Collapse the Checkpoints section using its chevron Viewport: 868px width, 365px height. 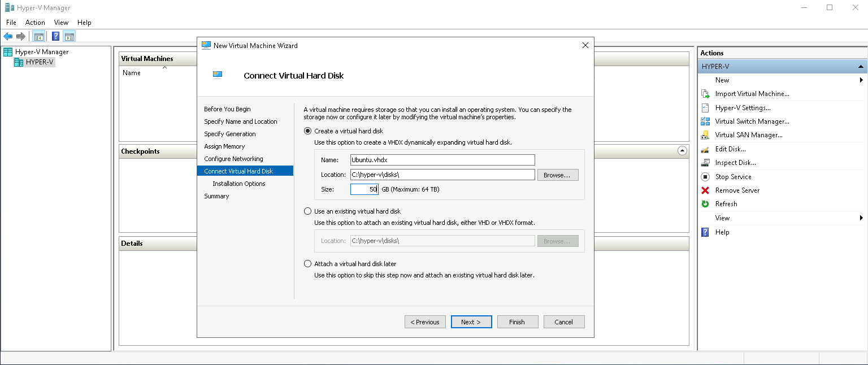[682, 151]
